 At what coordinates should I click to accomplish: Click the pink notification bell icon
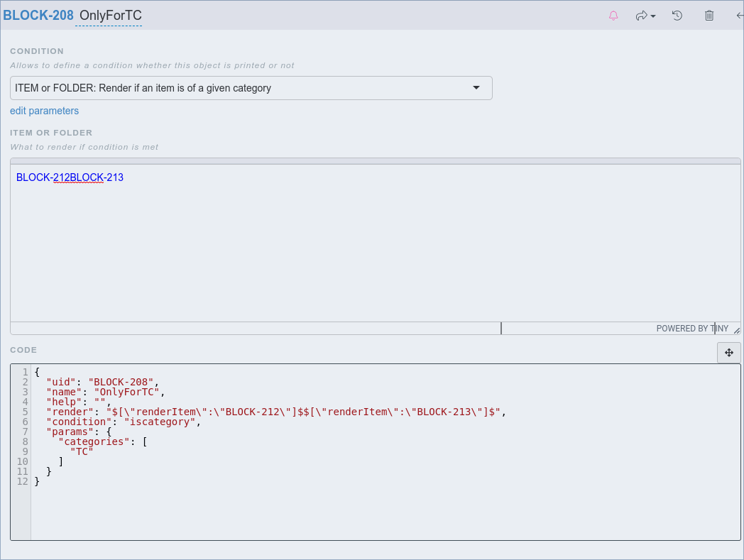(614, 16)
